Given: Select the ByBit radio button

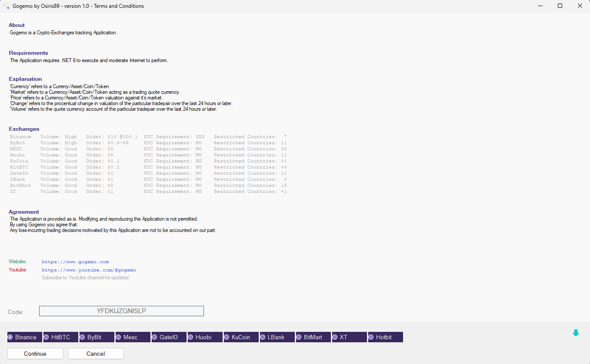Looking at the screenshot, I should (x=97, y=337).
